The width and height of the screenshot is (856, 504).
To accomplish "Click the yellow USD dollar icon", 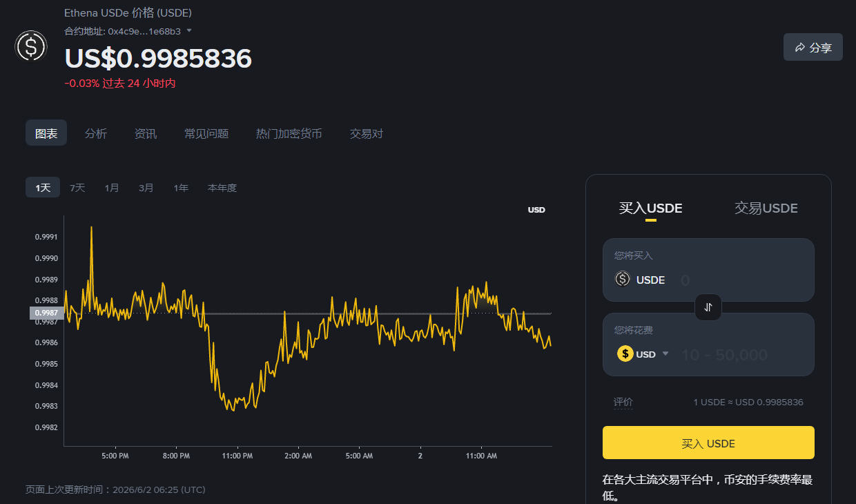I will (625, 353).
